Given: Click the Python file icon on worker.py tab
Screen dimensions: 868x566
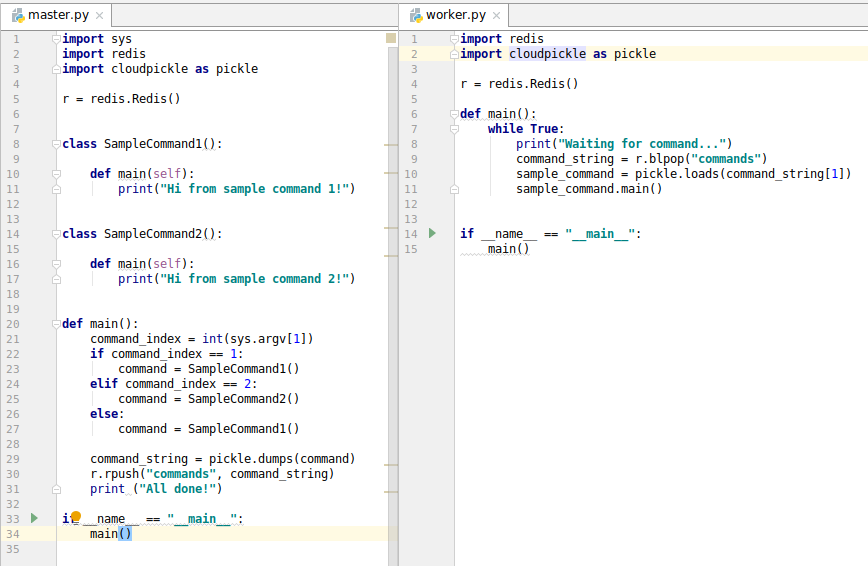Looking at the screenshot, I should point(415,15).
